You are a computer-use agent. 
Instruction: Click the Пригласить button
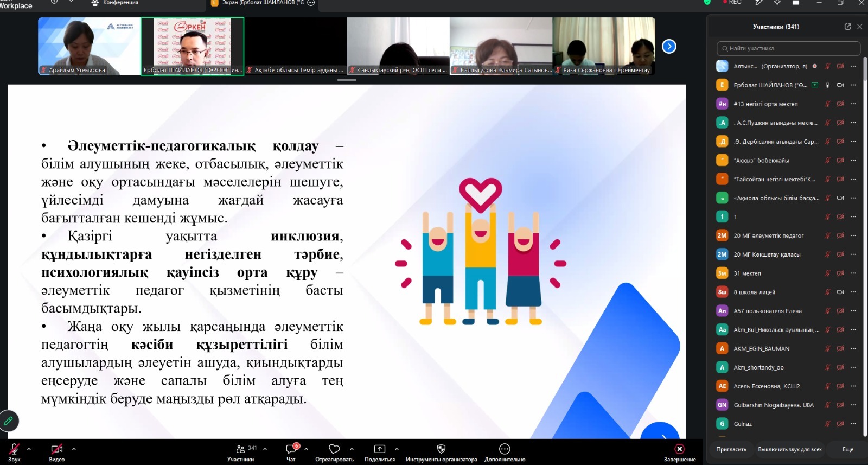(x=731, y=449)
